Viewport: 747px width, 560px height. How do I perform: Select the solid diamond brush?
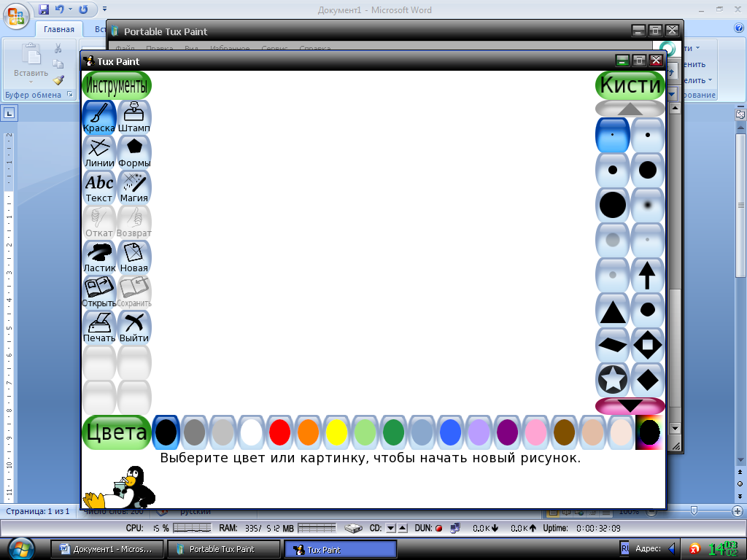[648, 380]
